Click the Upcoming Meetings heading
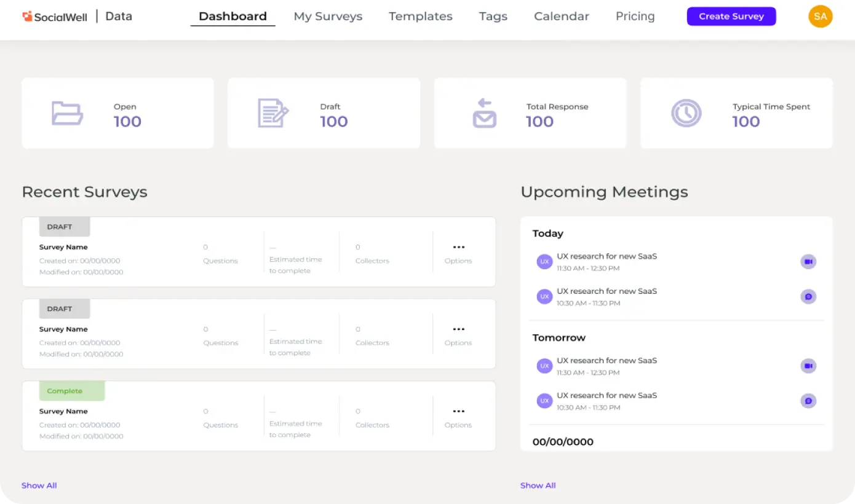The image size is (855, 504). click(604, 192)
